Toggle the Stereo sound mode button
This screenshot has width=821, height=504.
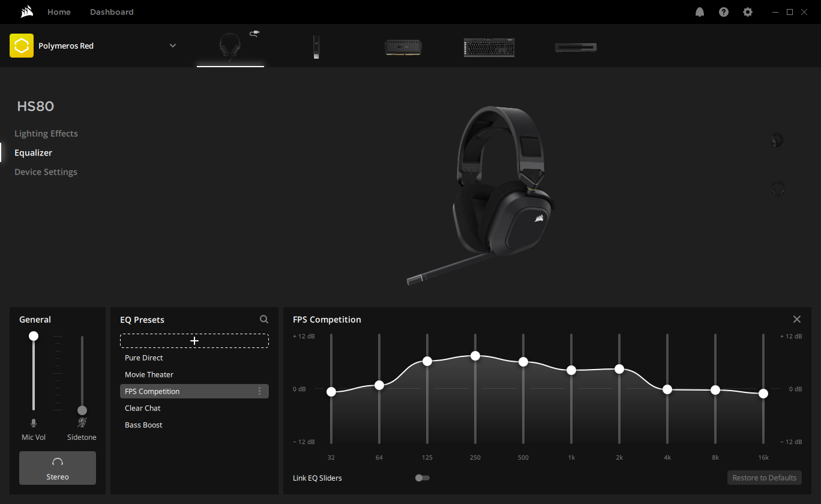58,468
